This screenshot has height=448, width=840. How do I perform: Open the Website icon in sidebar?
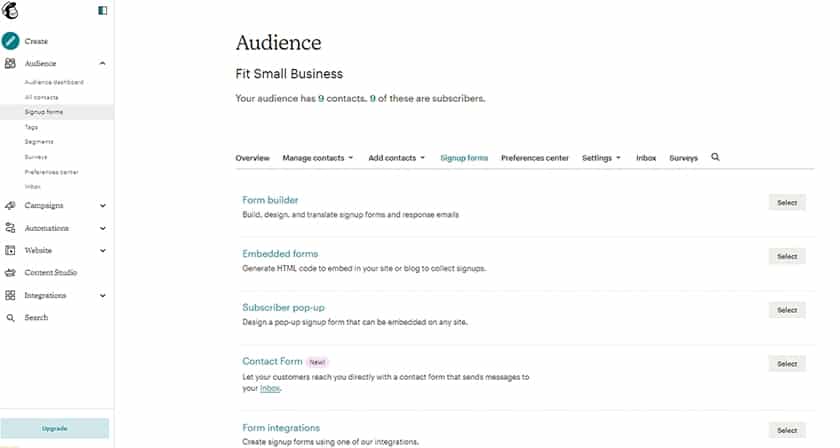point(10,250)
